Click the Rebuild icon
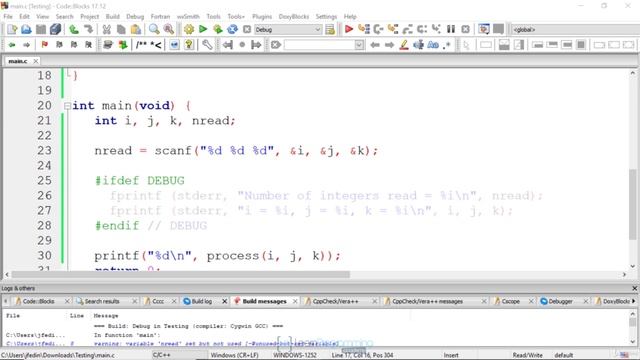Viewport: 640px width, 360px height. pyautogui.click(x=232, y=29)
